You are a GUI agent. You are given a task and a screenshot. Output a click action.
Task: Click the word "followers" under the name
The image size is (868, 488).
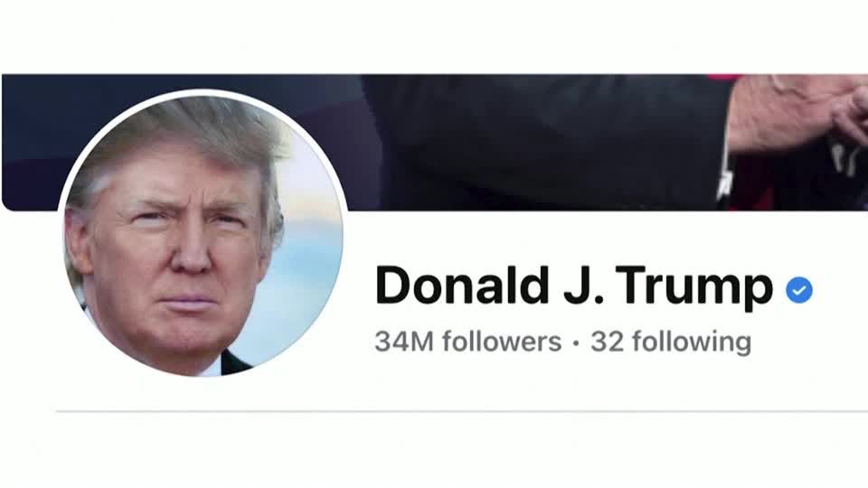[502, 342]
